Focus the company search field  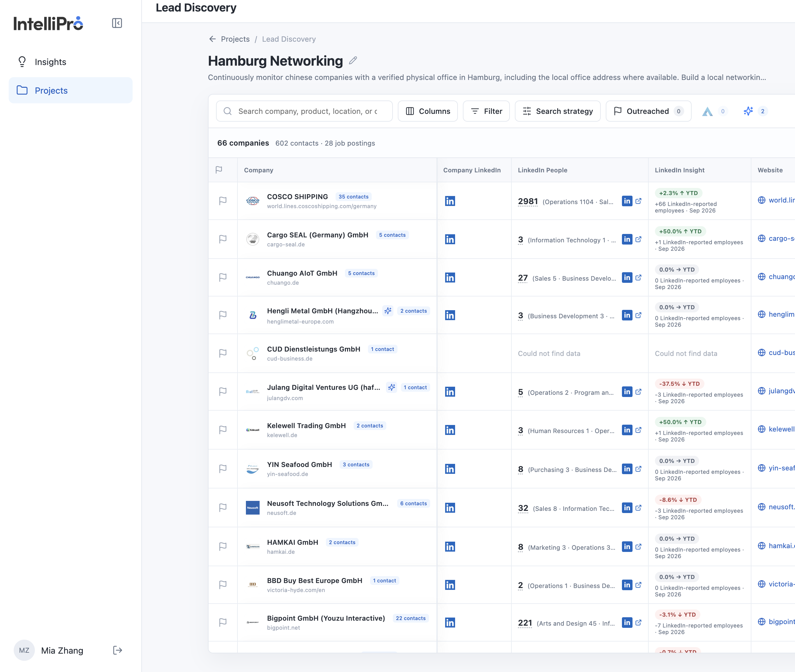304,111
